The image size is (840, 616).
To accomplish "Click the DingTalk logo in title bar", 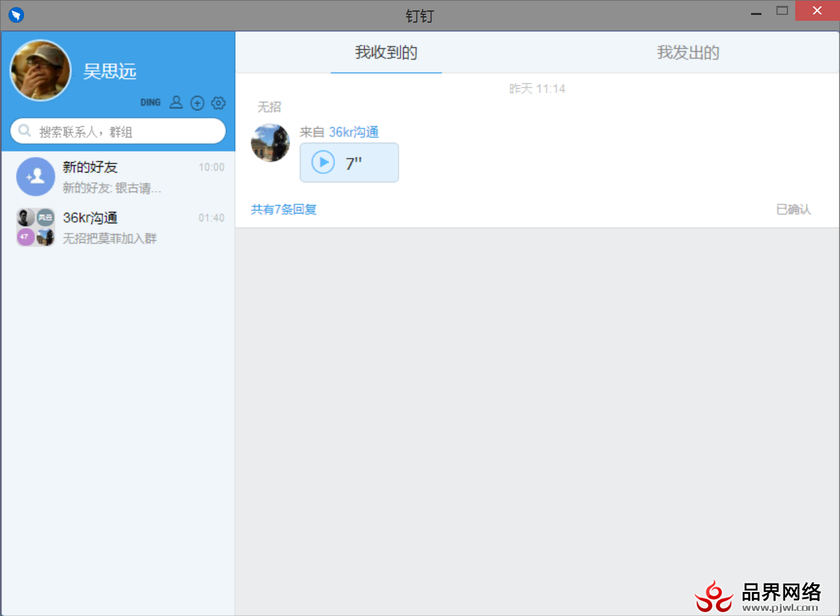I will click(x=16, y=14).
